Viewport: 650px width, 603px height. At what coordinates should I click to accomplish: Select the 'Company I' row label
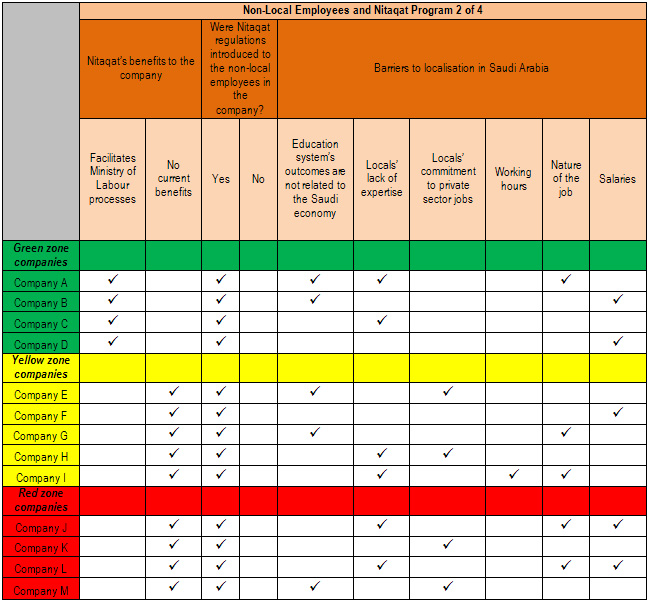(41, 478)
